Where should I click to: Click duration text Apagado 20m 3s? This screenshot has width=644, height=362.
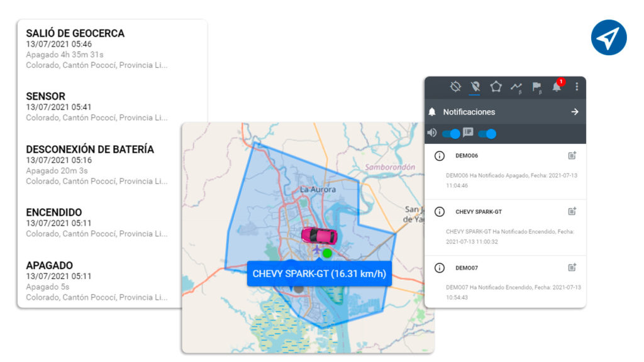coord(57,171)
